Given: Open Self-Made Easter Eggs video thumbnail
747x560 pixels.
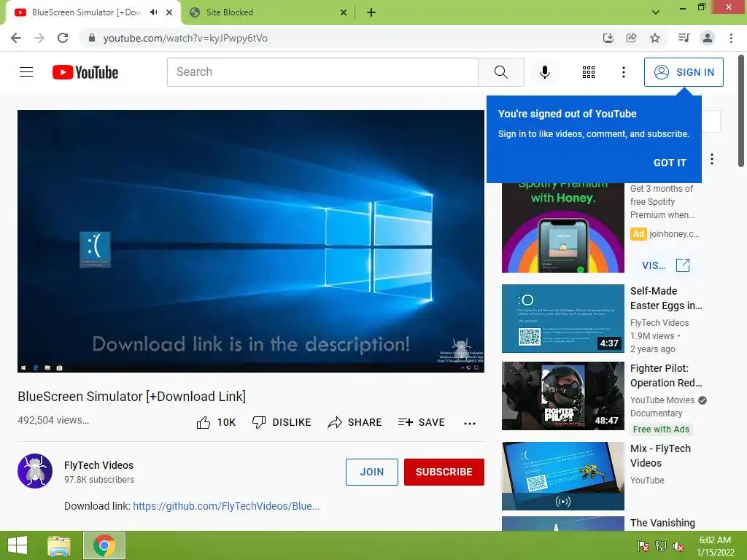Looking at the screenshot, I should [562, 319].
